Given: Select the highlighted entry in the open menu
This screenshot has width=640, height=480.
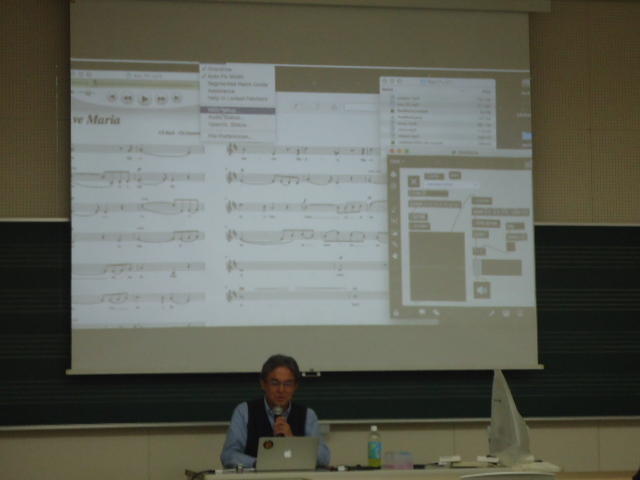Looking at the screenshot, I should [238, 111].
